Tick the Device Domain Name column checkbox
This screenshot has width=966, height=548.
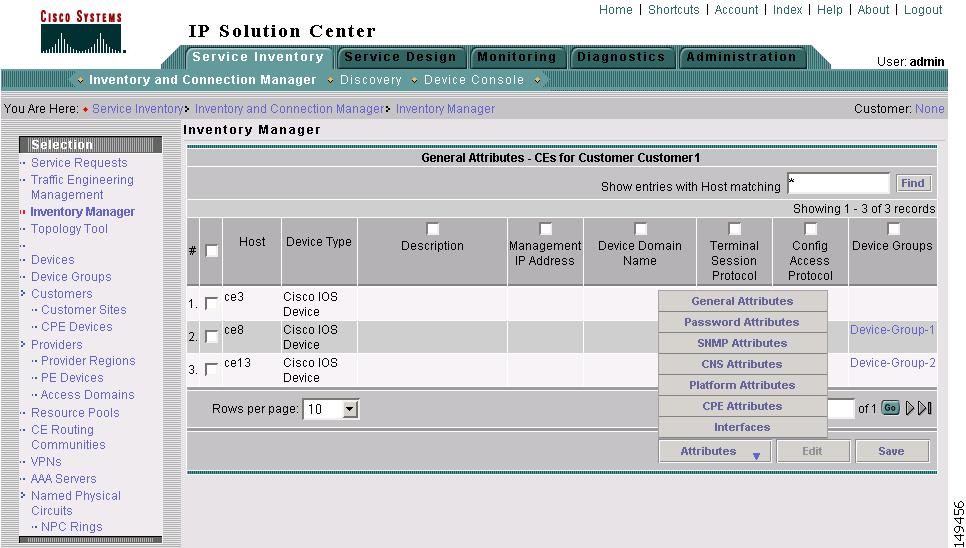(x=640, y=229)
